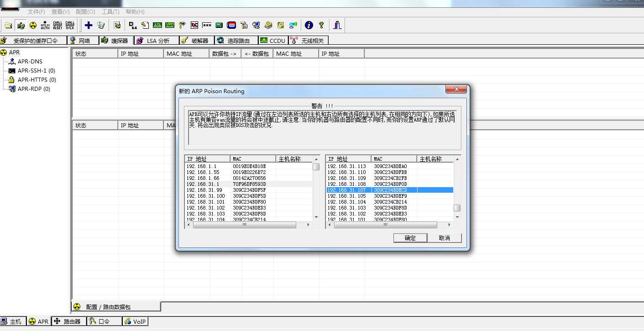This screenshot has width=644, height=331.
Task: Click the asterisks box revealer icon
Action: point(207,25)
